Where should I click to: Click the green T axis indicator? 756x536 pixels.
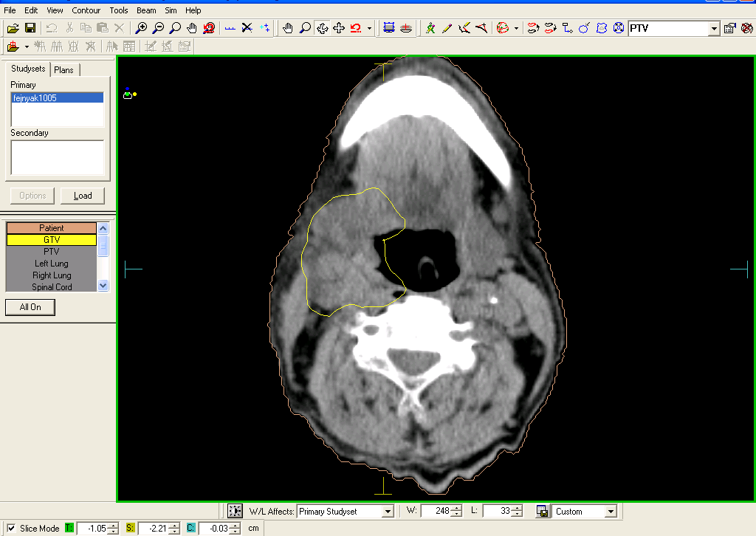click(69, 529)
